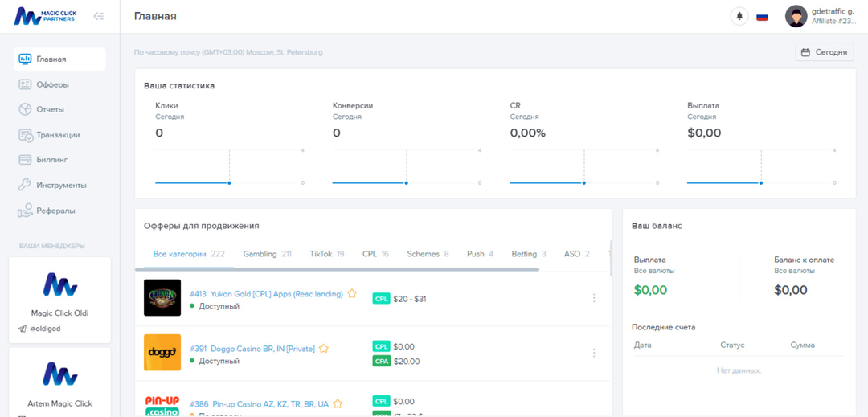The height and width of the screenshot is (417, 868).
Task: Open the @oldigod Telegram manager link
Action: pos(45,329)
